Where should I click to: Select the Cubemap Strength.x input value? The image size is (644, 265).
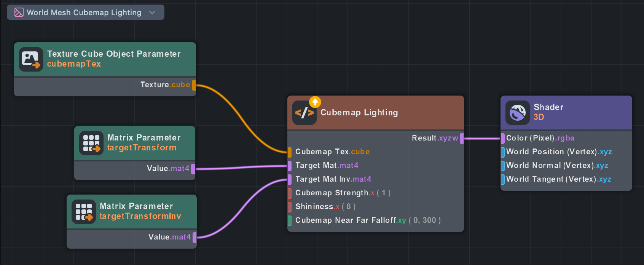click(384, 193)
